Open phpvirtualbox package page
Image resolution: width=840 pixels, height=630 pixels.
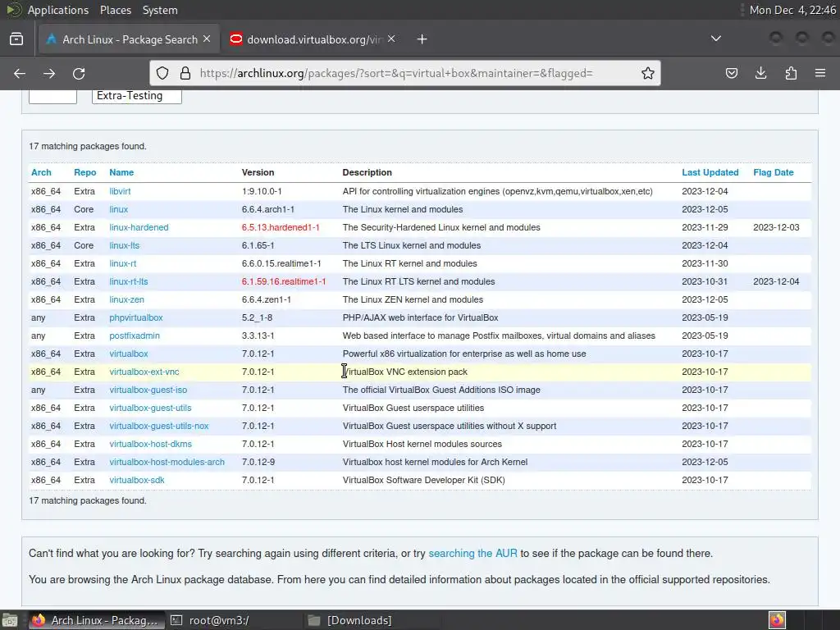[136, 317]
